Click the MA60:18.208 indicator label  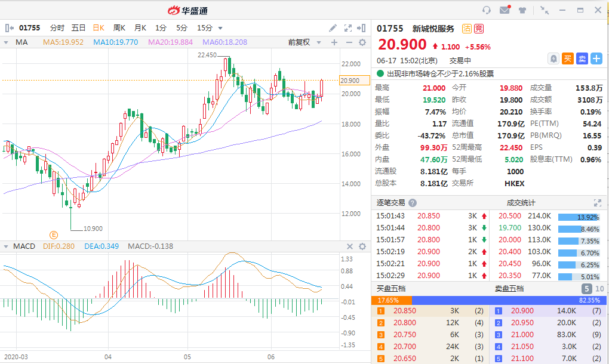tap(224, 42)
